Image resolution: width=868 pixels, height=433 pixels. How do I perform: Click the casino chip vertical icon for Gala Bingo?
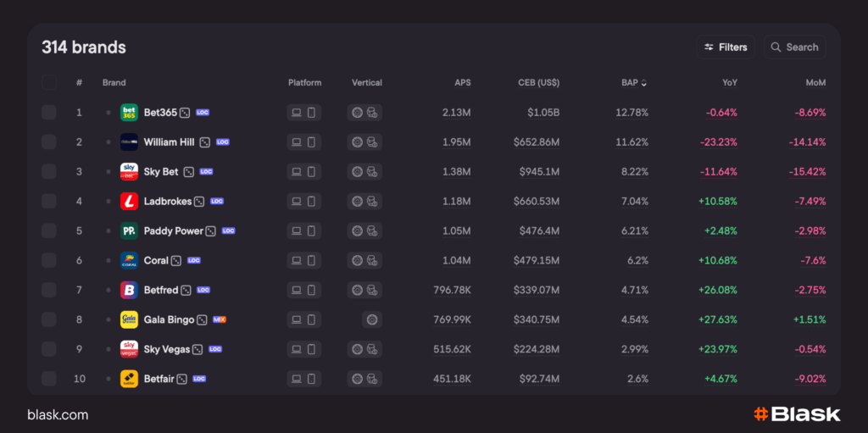pyautogui.click(x=371, y=319)
